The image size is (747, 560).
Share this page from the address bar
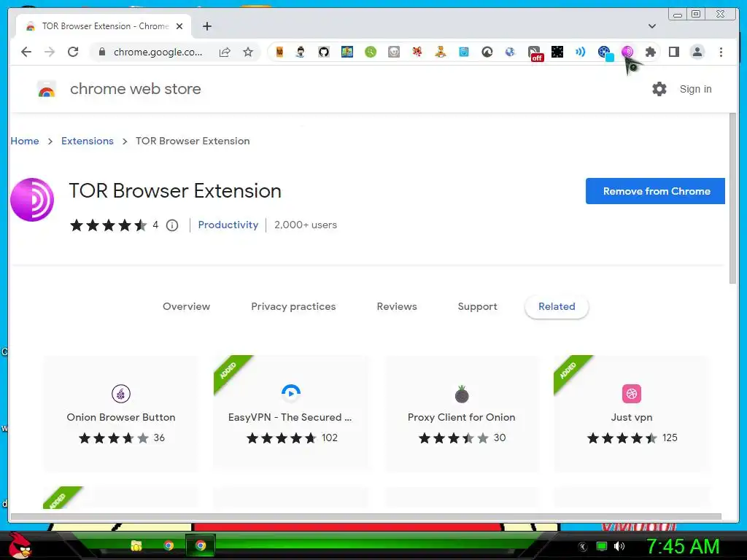pos(225,52)
